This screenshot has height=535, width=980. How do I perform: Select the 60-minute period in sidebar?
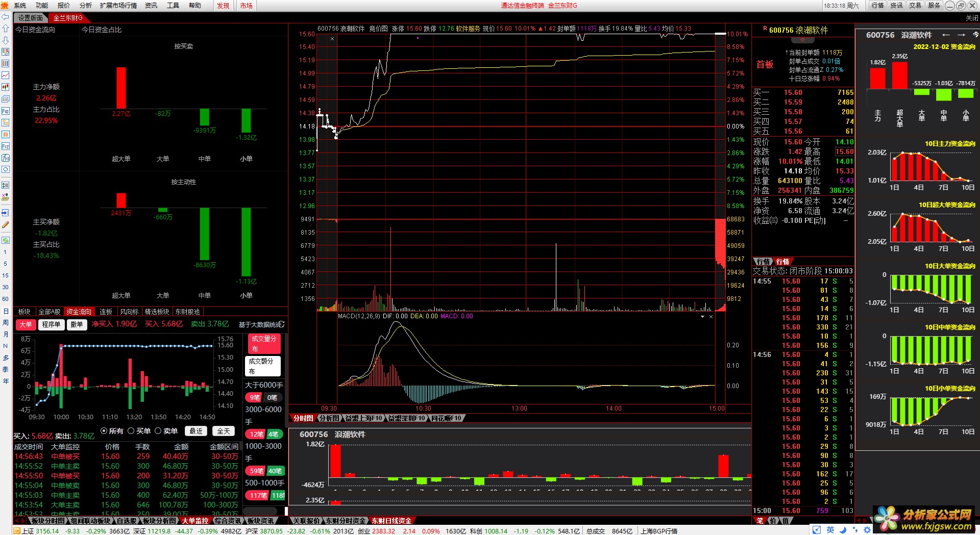pyautogui.click(x=6, y=299)
